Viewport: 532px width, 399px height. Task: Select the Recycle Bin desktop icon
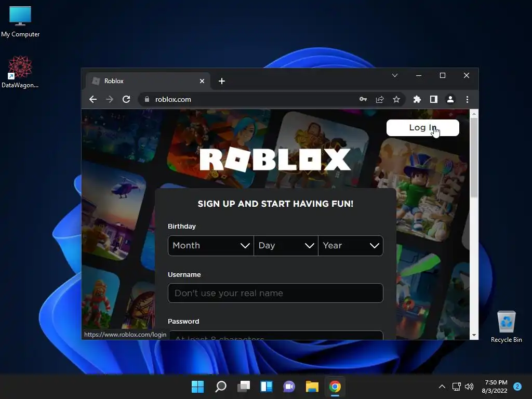pyautogui.click(x=506, y=327)
